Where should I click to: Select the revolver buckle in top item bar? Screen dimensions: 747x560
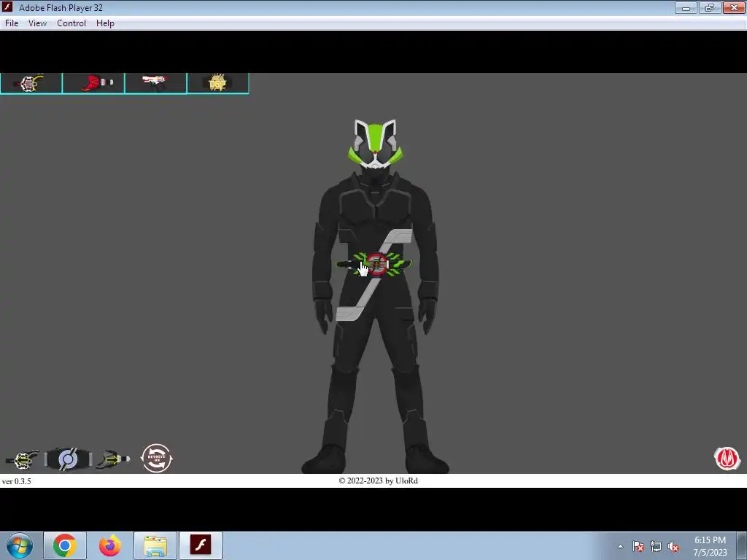pos(31,83)
